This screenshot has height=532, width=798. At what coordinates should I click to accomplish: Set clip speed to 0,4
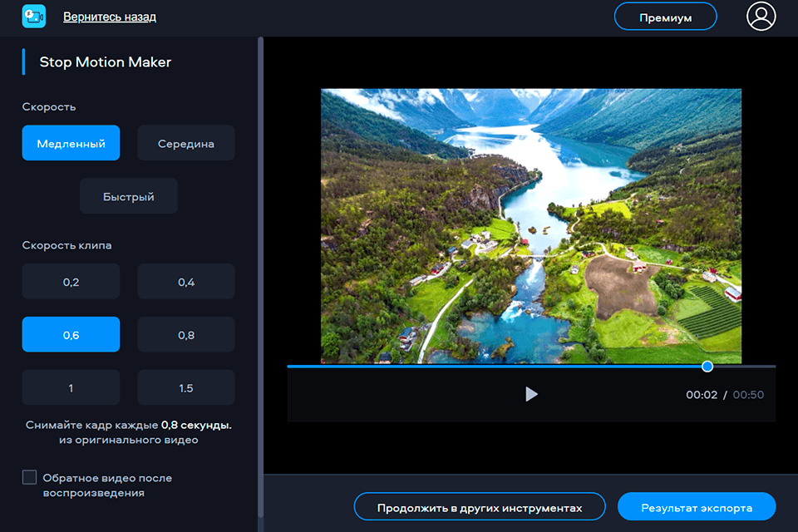186,282
